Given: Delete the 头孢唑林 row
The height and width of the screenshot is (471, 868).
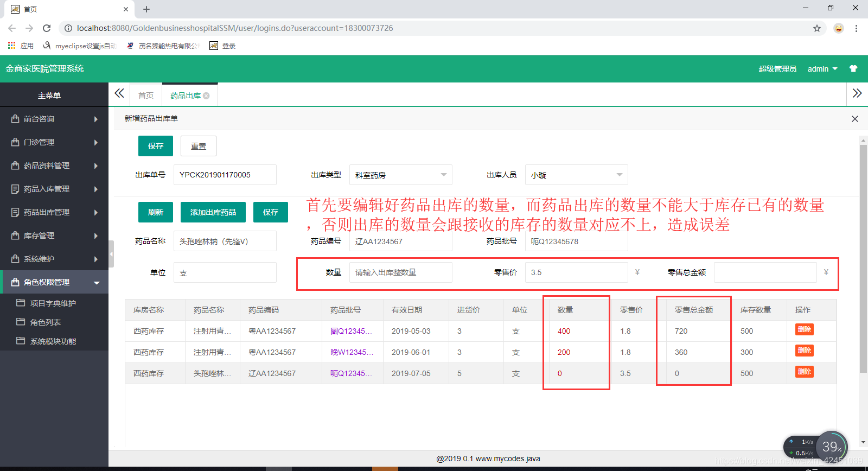Looking at the screenshot, I should tap(805, 372).
